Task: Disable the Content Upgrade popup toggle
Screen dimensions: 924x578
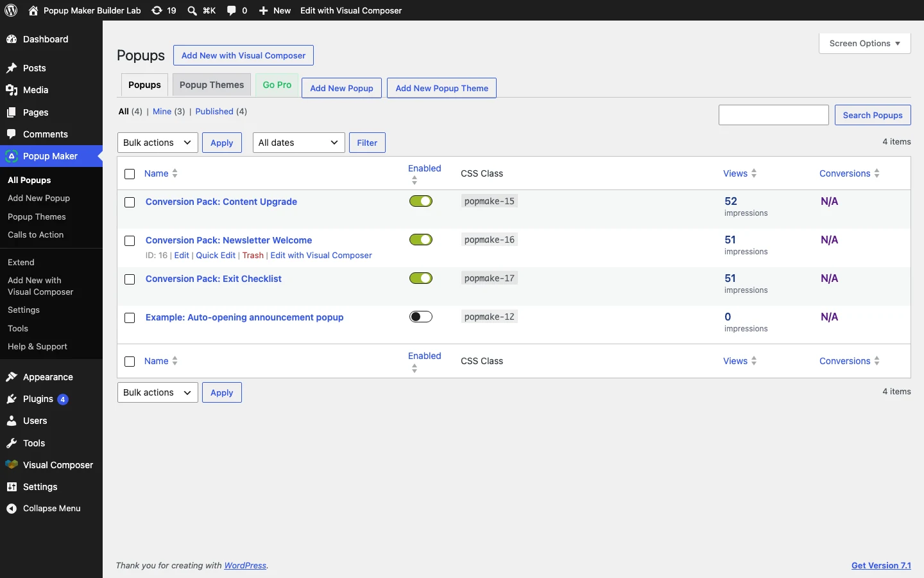Action: click(421, 201)
